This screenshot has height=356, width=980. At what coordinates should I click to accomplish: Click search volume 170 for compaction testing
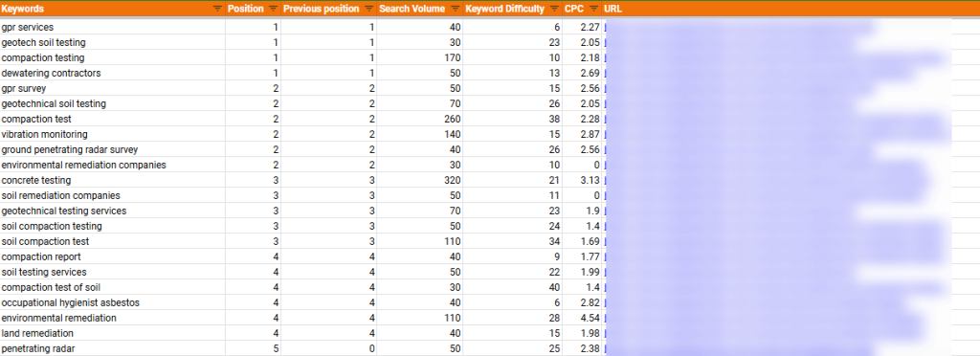419,58
